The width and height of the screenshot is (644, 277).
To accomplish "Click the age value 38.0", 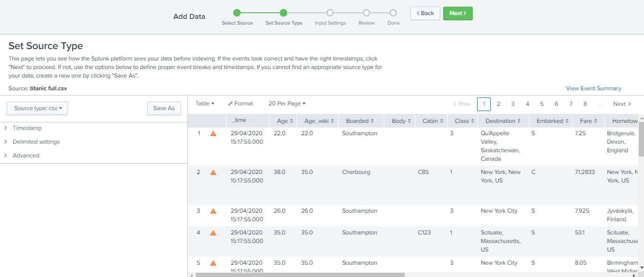I will (x=279, y=172).
